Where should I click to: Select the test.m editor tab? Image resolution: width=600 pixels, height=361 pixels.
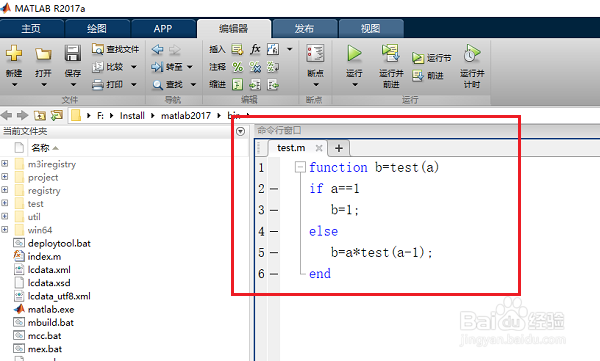291,148
